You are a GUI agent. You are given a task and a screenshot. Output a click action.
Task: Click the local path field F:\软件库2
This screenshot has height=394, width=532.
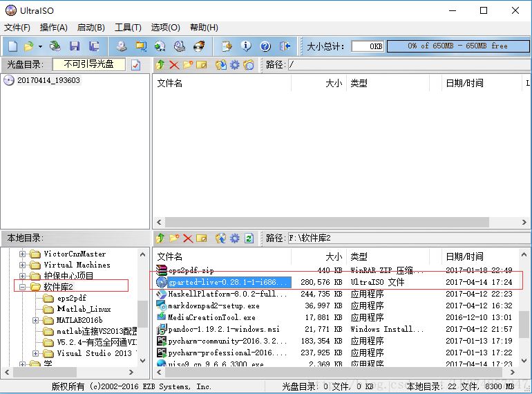(409, 238)
